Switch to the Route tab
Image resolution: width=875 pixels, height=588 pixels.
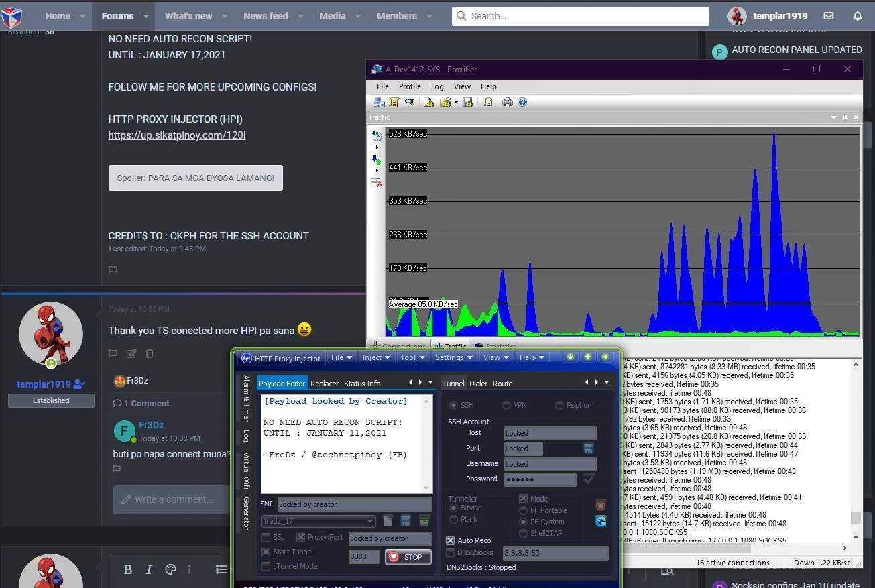(x=503, y=384)
